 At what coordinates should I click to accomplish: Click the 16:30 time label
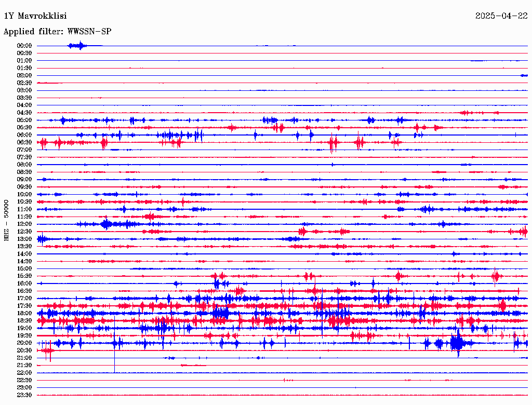coord(24,291)
